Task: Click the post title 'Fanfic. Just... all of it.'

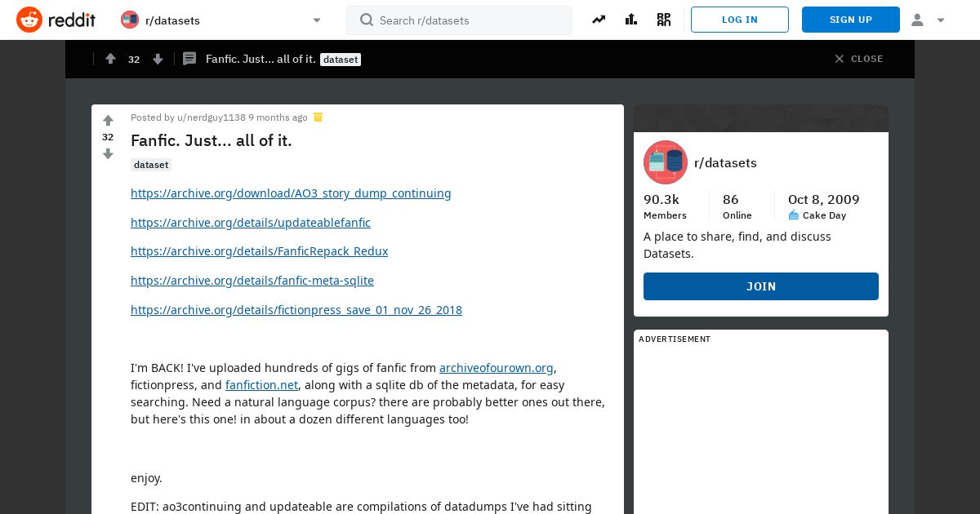Action: pyautogui.click(x=212, y=140)
